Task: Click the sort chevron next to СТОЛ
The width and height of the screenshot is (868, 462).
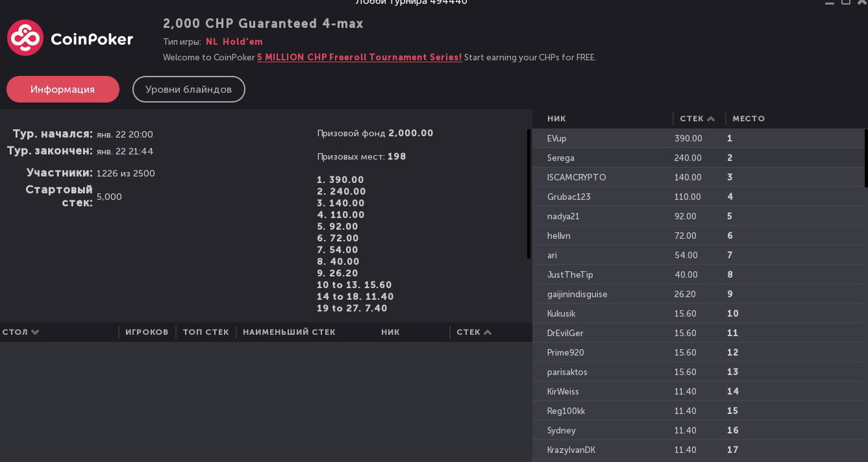Action: (35, 332)
